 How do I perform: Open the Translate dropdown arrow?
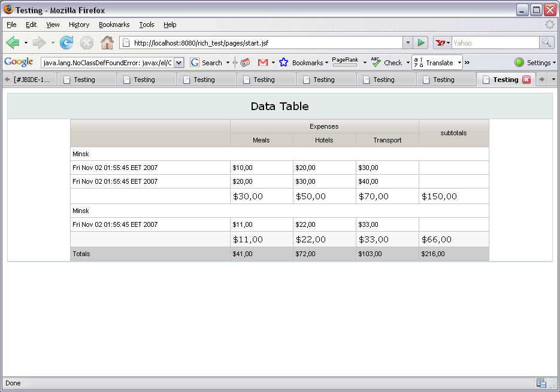[x=459, y=63]
